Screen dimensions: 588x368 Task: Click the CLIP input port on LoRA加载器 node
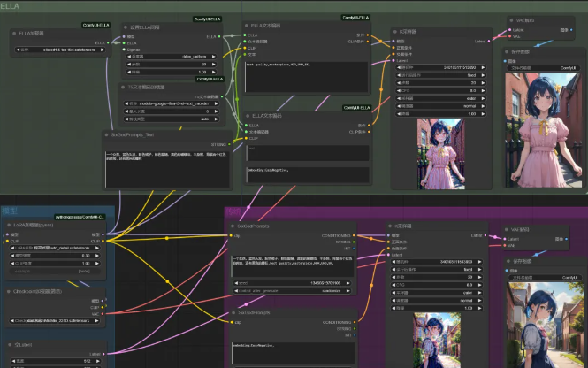point(7,241)
